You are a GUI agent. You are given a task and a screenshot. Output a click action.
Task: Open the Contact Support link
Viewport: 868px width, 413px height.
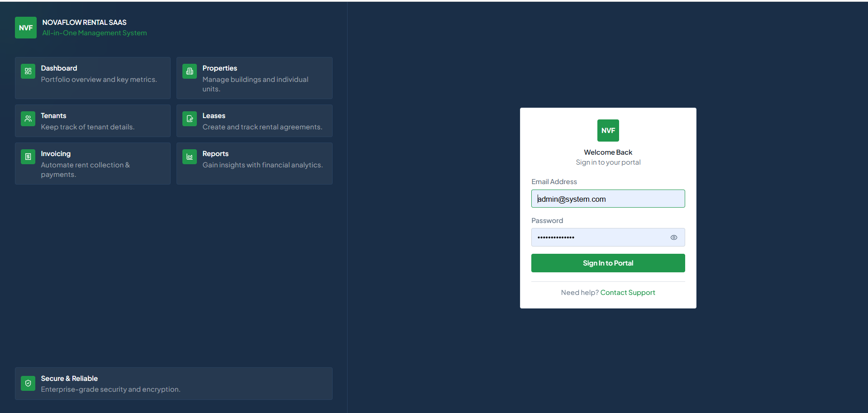628,293
